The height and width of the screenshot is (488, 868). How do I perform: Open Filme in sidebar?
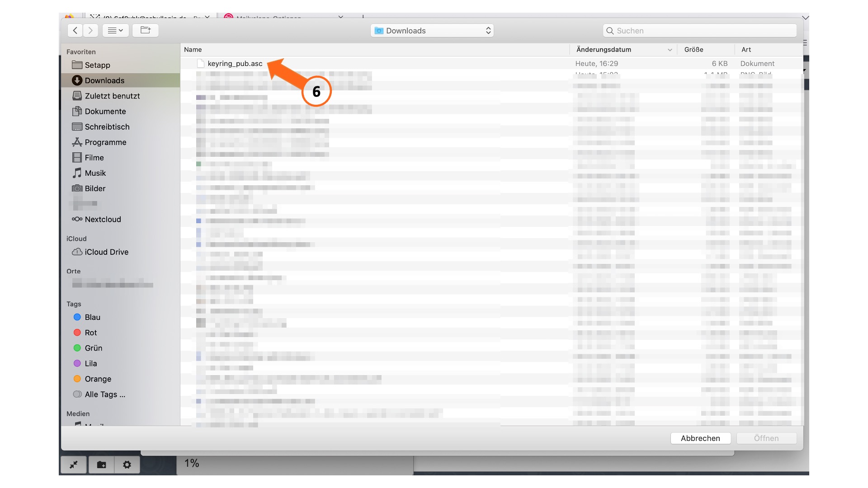[120, 157]
